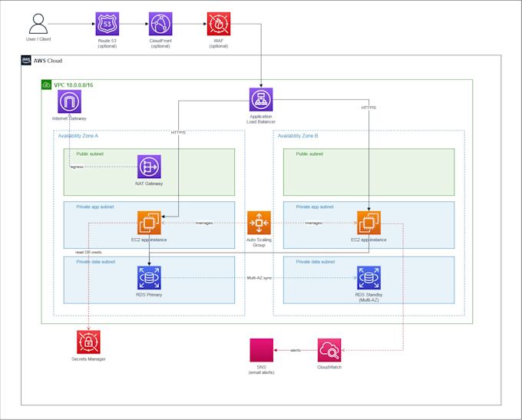522x420 pixels.
Task: Select 'Private app subnet' label in Zone B
Action: point(315,207)
